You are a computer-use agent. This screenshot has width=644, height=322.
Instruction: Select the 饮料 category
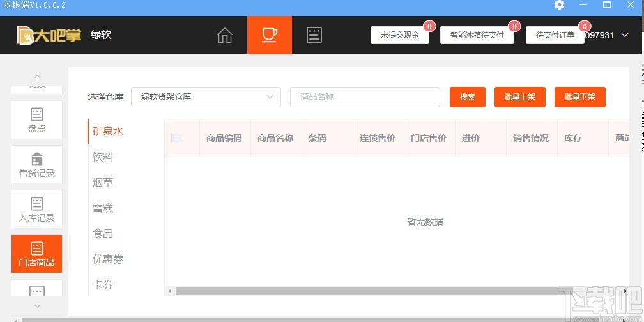coord(103,157)
